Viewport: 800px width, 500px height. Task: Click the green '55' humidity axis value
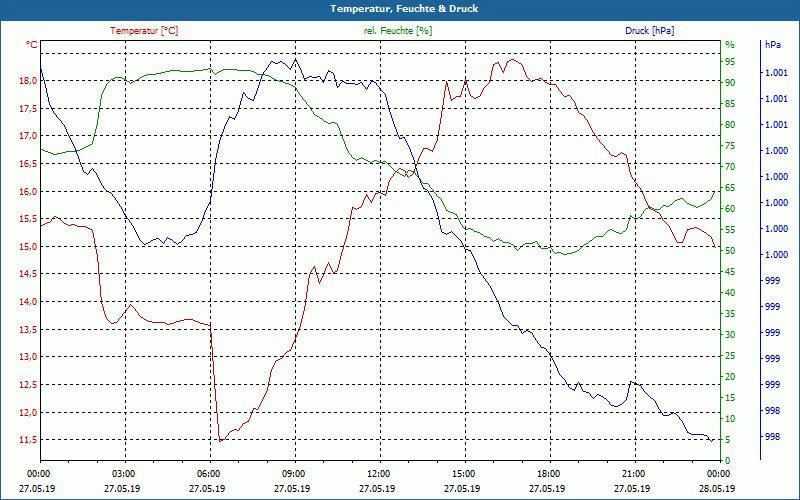(730, 230)
